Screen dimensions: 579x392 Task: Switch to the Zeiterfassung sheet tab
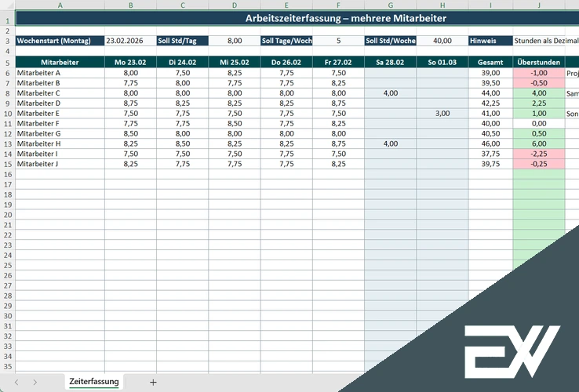pos(94,382)
